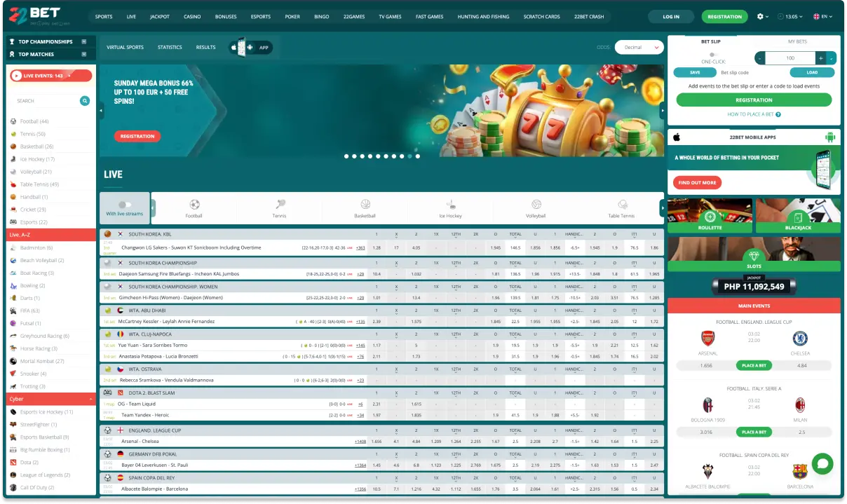Open the ESPORTS section in the top menu
Viewport: 847px width, 504px height.
(x=260, y=16)
